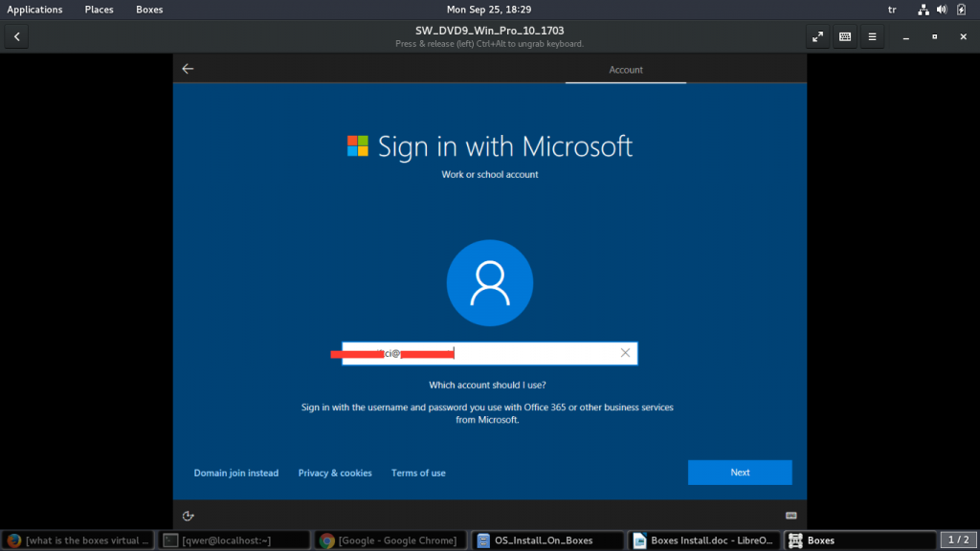Screen dimensions: 980x551
Task: Go back in Boxes header bar
Action: [x=17, y=37]
